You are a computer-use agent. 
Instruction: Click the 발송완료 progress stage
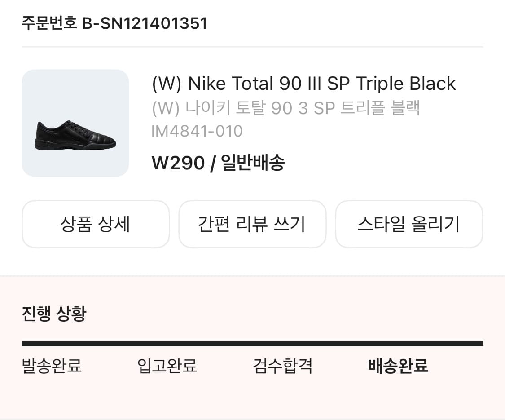[52, 366]
